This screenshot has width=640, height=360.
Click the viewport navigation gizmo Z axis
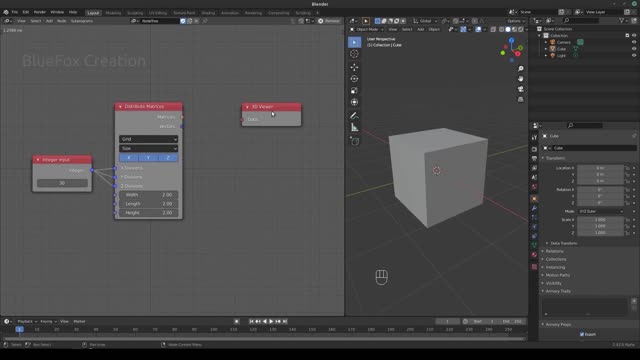[511, 40]
